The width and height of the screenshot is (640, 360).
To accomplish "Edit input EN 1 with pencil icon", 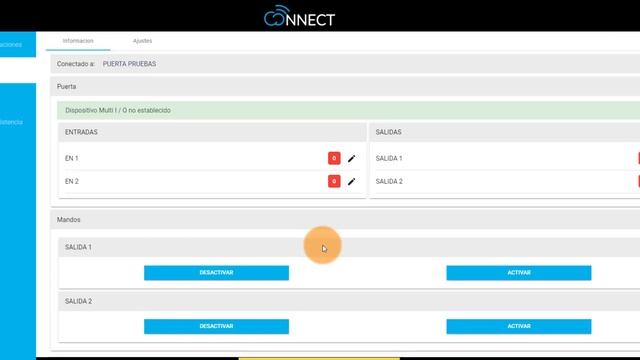I will [x=351, y=158].
